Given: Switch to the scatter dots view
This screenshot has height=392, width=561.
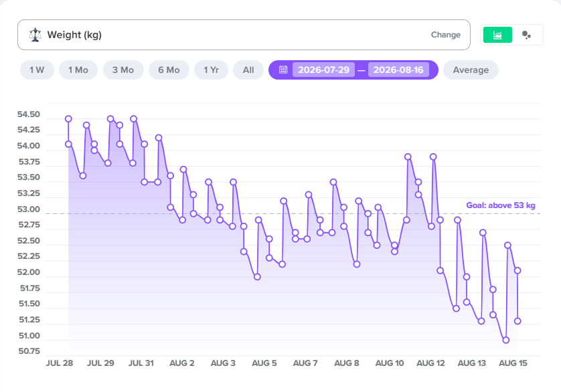Looking at the screenshot, I should coord(526,35).
